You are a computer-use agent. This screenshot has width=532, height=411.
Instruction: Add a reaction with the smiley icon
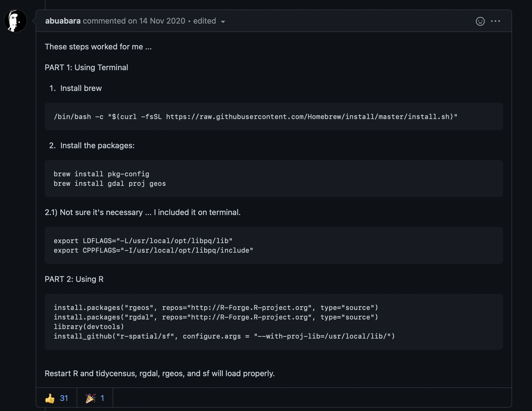[x=480, y=21]
